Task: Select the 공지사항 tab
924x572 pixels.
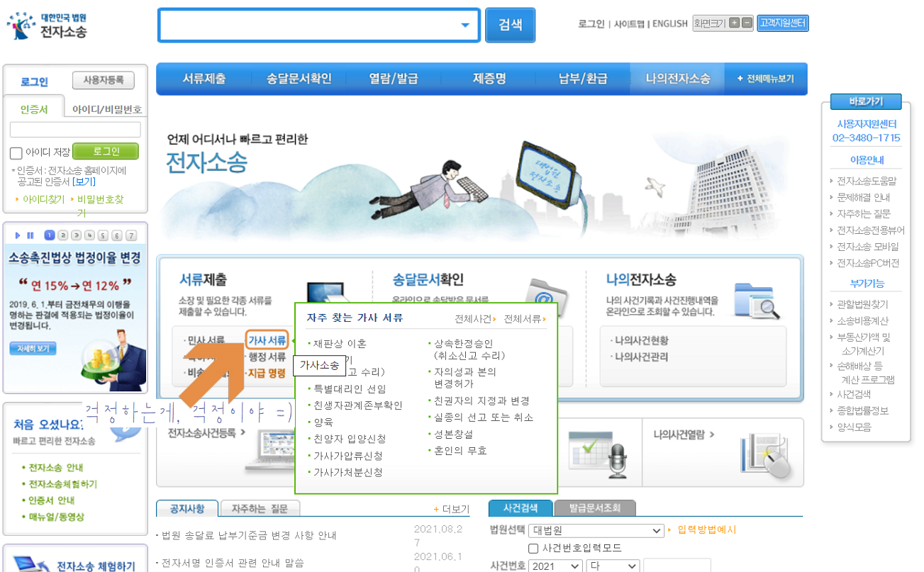Action: (x=187, y=508)
